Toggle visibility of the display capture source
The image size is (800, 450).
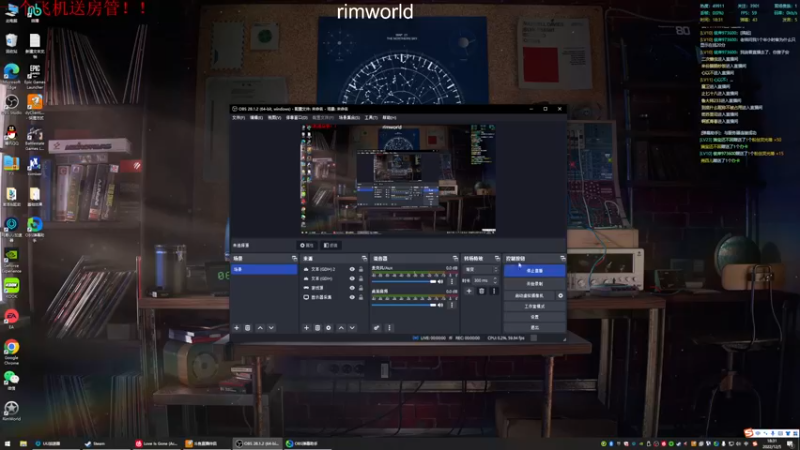[x=352, y=297]
